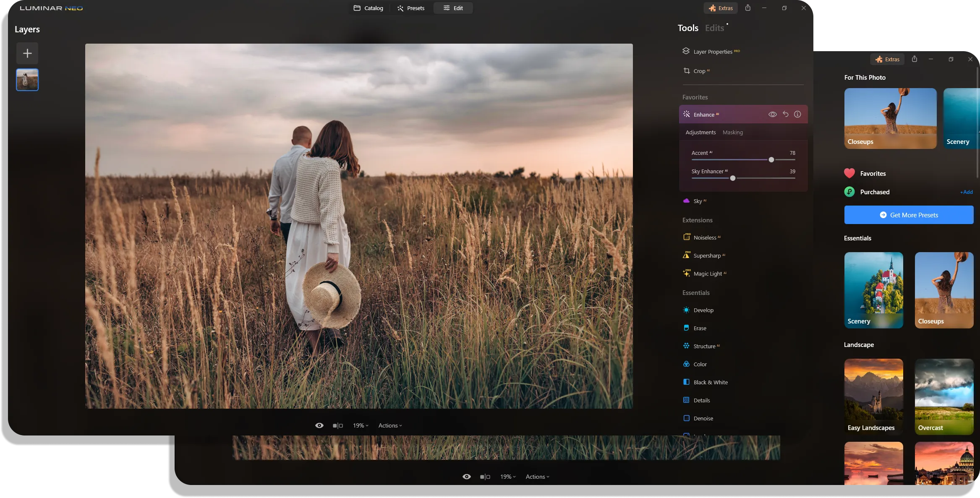Image resolution: width=980 pixels, height=498 pixels.
Task: Expand the Actions dropdown menu
Action: coord(390,425)
